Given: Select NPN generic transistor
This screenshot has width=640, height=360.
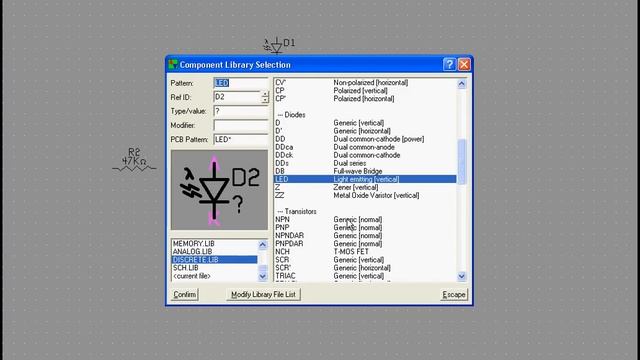Looking at the screenshot, I should click(365, 220).
